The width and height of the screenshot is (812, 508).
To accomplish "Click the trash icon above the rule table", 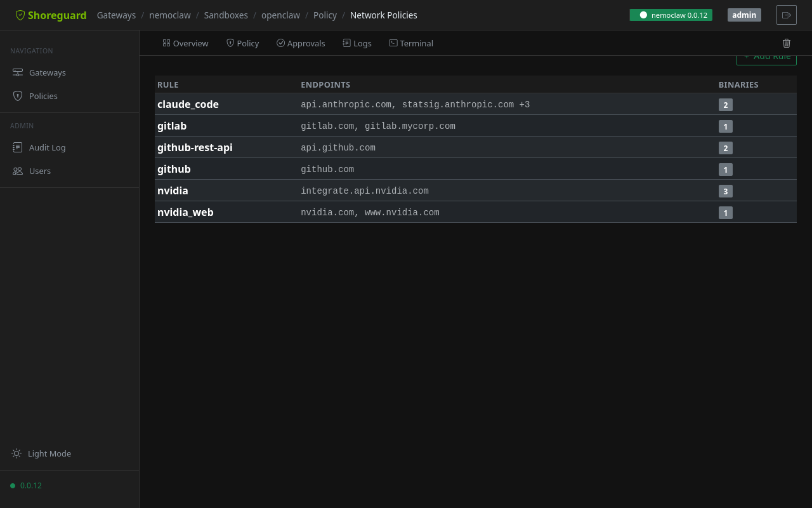I will 787,43.
